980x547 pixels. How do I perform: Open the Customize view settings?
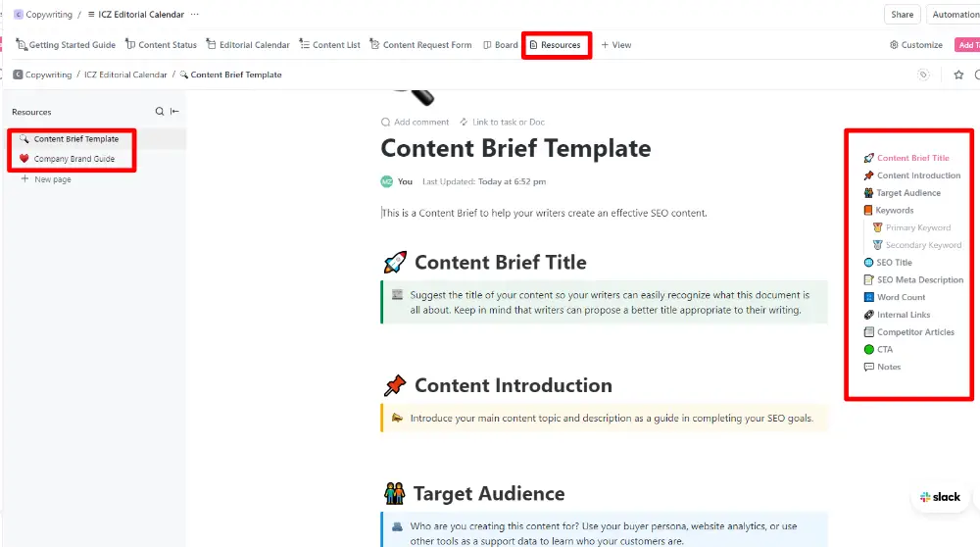click(x=915, y=45)
